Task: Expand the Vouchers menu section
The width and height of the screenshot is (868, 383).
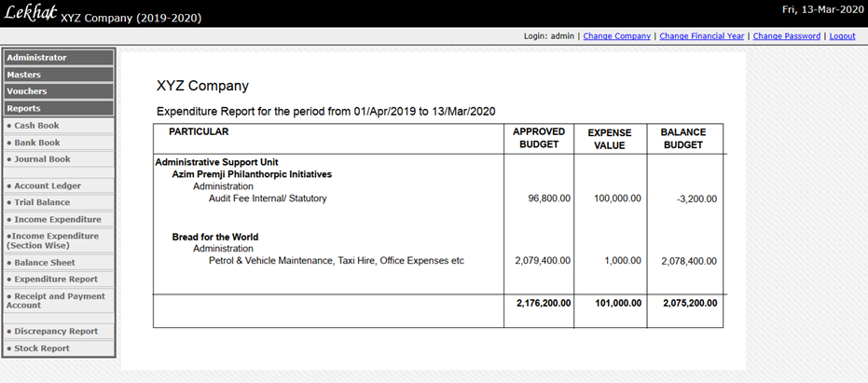Action: pos(59,91)
